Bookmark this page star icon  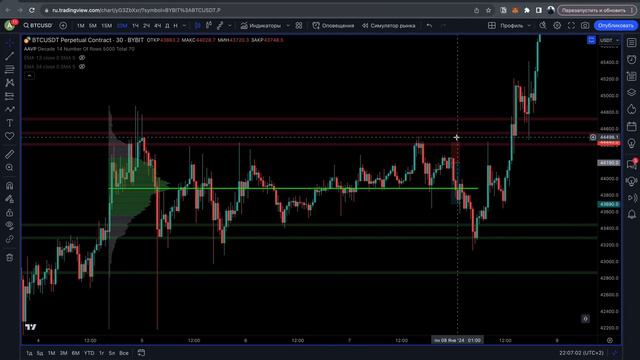point(488,10)
